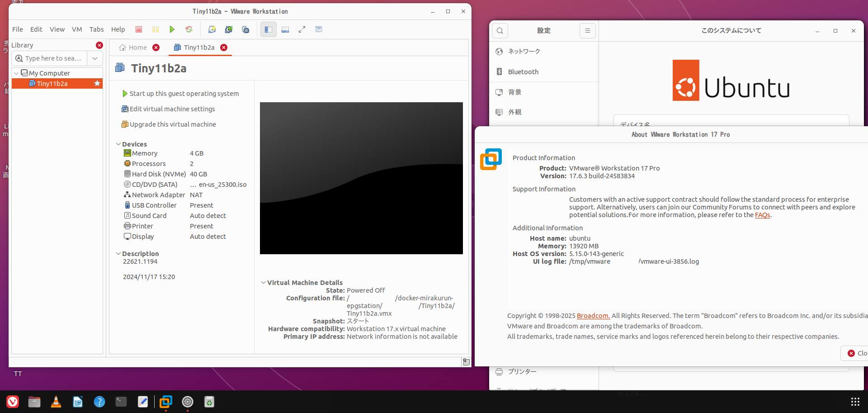Select 背景 in Settings sidebar
This screenshot has width=868, height=413.
point(544,92)
